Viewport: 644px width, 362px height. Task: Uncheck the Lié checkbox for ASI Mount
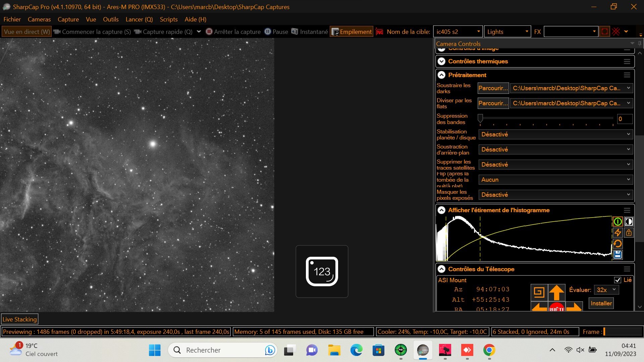tap(618, 280)
